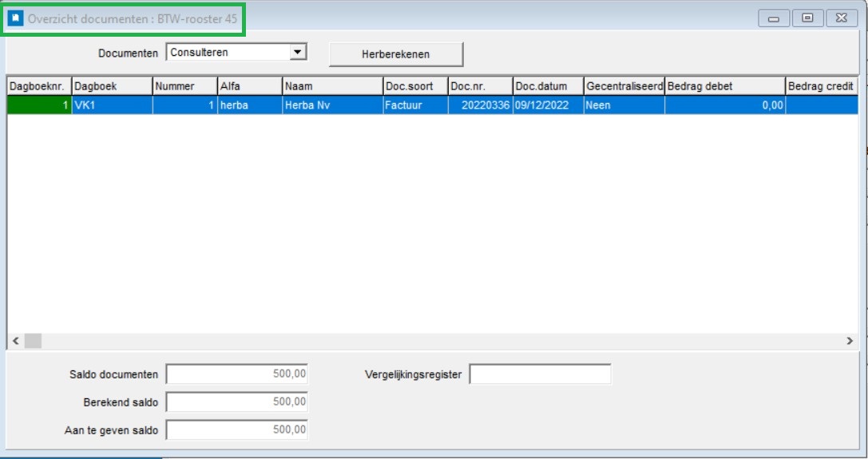Click the Herberekenen button
868x459 pixels.
(x=396, y=54)
